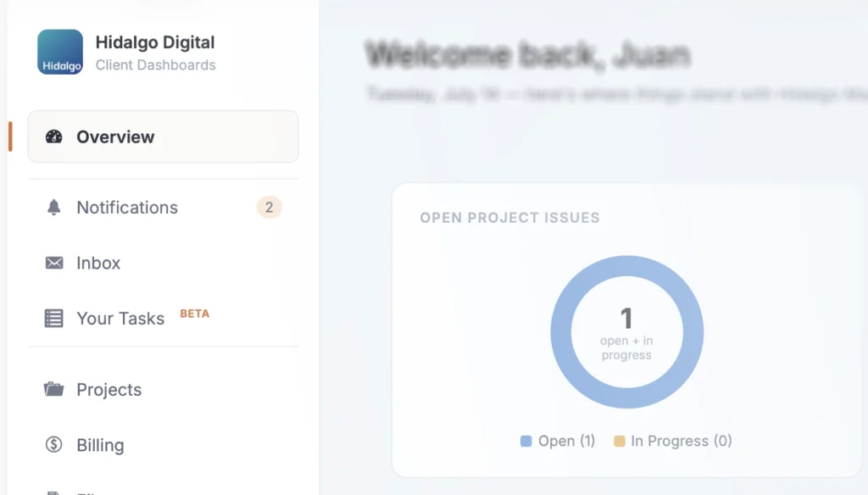Image resolution: width=868 pixels, height=495 pixels.
Task: Open the Overview menu item
Action: [163, 136]
